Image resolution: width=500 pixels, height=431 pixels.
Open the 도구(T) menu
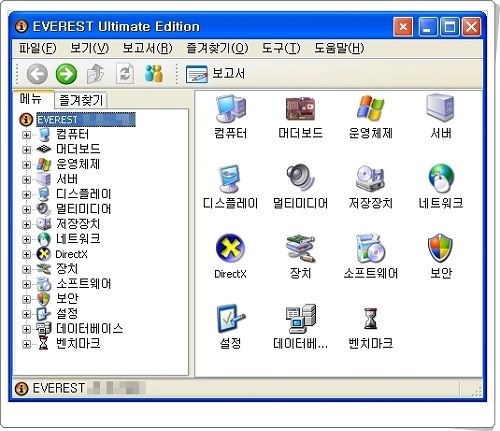[281, 48]
